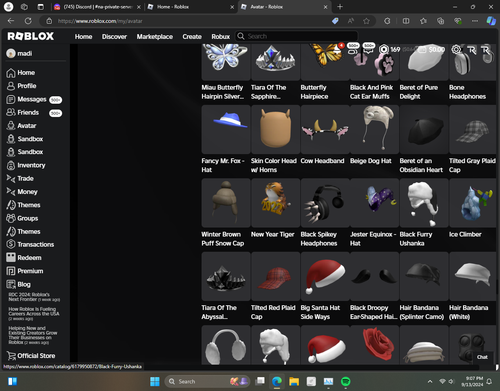
Task: Open File Explorer in the taskbar
Action: point(294,381)
